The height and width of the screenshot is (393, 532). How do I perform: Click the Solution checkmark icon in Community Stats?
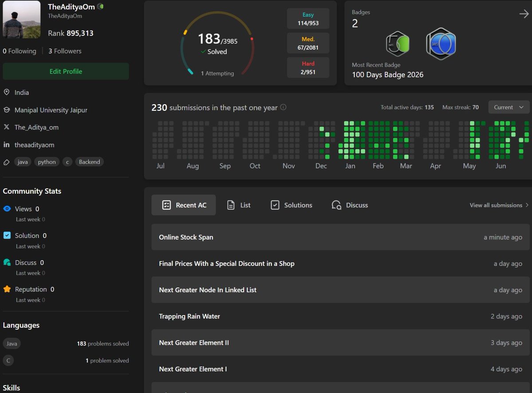click(x=7, y=236)
